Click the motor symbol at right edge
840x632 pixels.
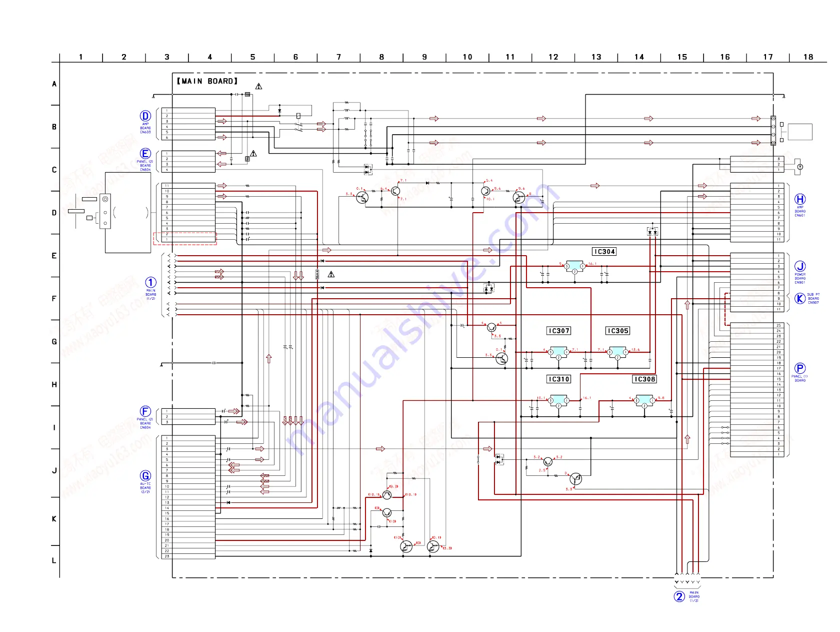point(799,167)
